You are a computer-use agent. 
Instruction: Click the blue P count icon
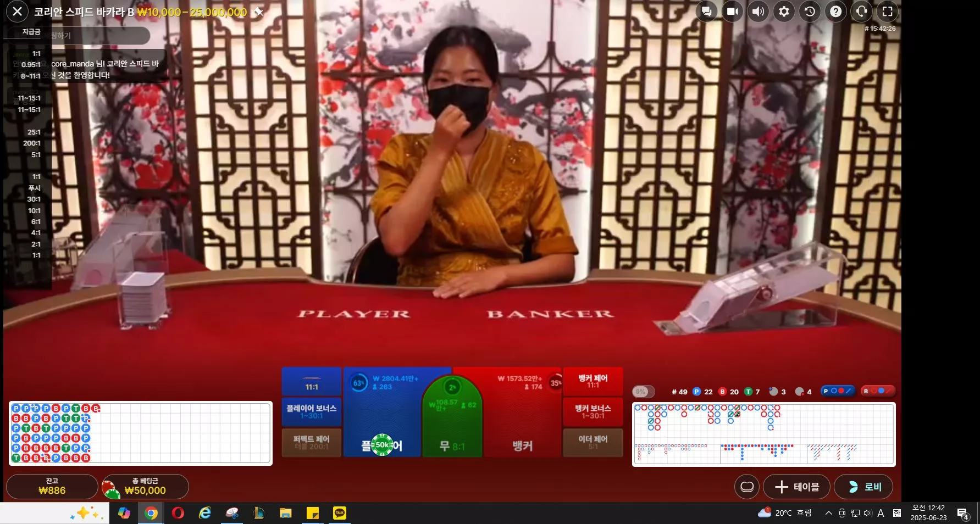click(696, 392)
